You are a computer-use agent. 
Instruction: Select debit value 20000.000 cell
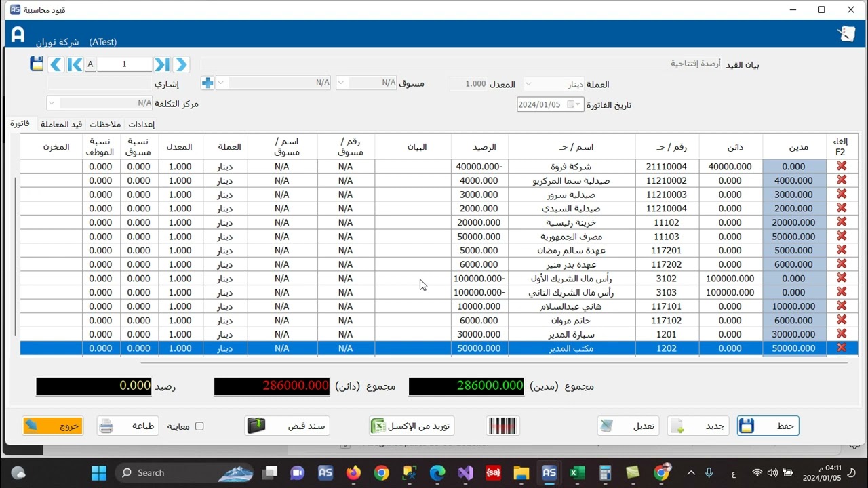[x=794, y=222]
